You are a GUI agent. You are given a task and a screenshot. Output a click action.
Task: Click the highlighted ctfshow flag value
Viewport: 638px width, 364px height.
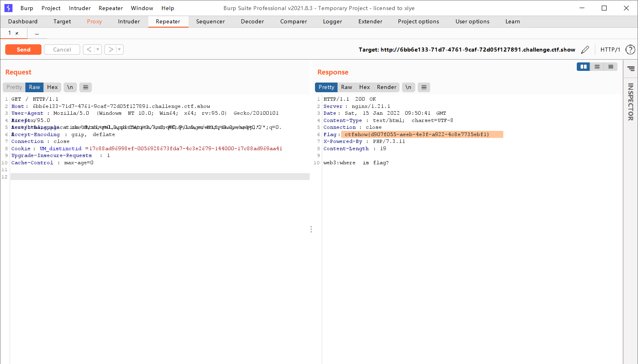click(x=417, y=134)
